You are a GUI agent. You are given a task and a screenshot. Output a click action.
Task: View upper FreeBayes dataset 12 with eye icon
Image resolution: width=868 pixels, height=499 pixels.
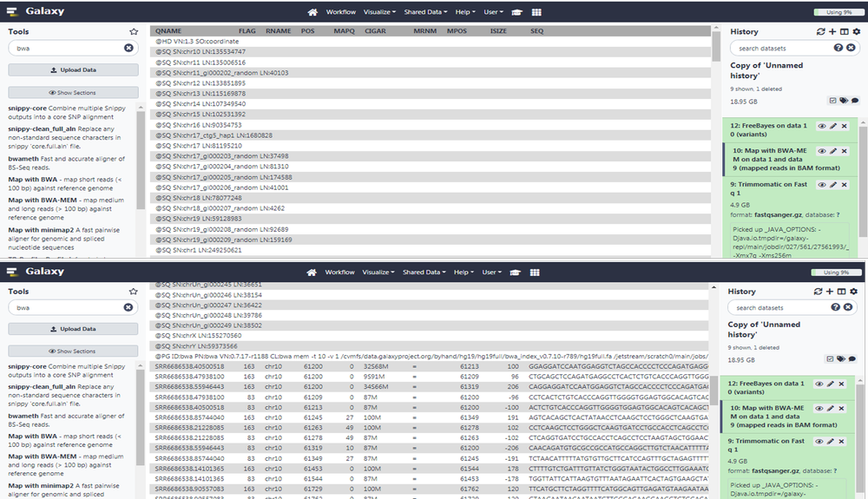click(x=821, y=126)
